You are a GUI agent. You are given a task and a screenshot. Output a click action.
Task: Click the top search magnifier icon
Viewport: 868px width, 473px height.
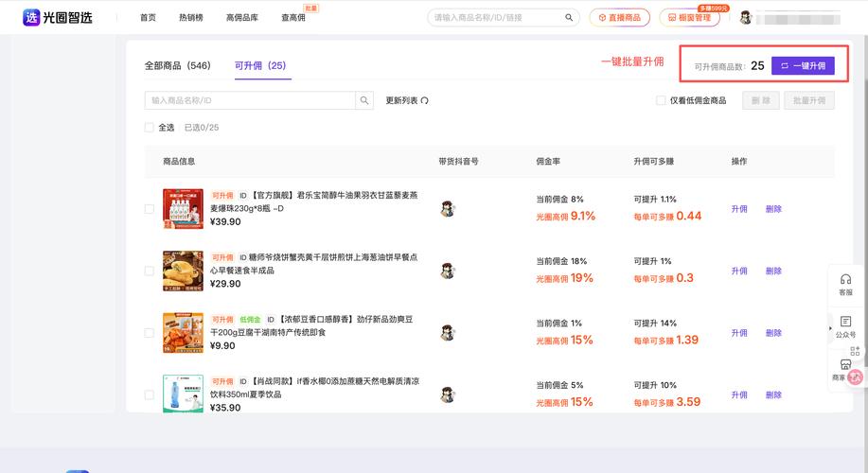pos(569,18)
